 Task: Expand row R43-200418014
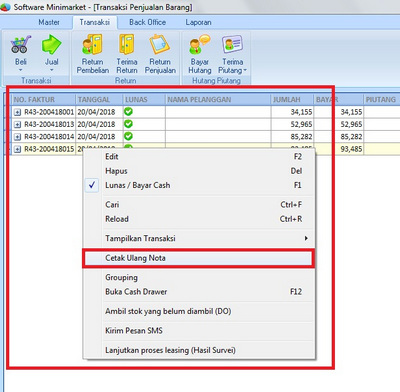(17, 137)
